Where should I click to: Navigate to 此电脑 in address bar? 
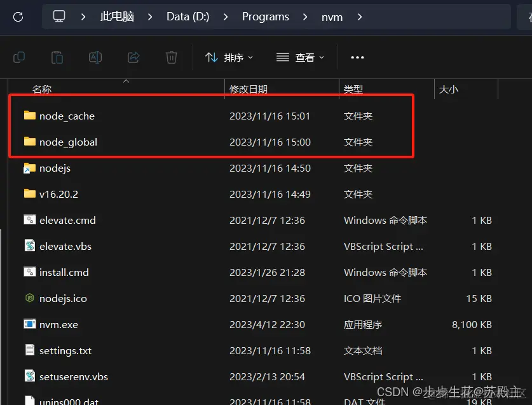[x=118, y=17]
